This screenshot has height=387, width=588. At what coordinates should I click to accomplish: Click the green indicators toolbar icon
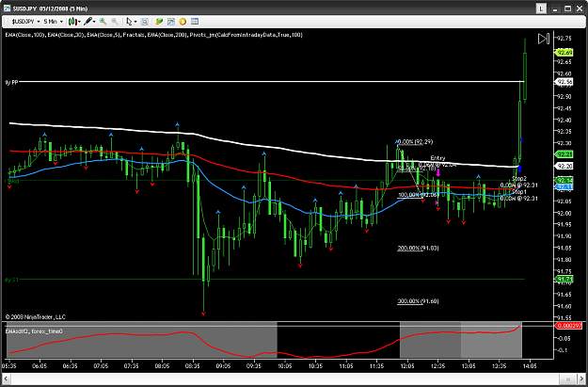pyautogui.click(x=159, y=22)
